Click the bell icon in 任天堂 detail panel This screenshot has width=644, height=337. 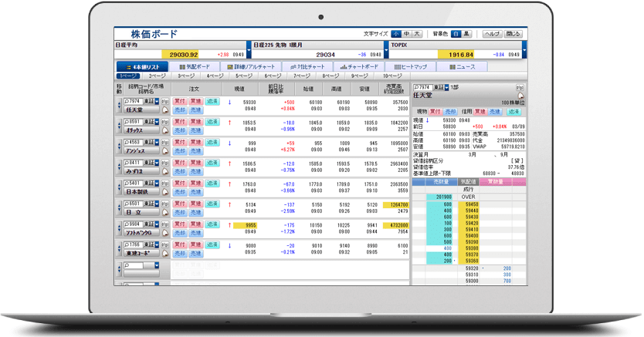pos(520,96)
